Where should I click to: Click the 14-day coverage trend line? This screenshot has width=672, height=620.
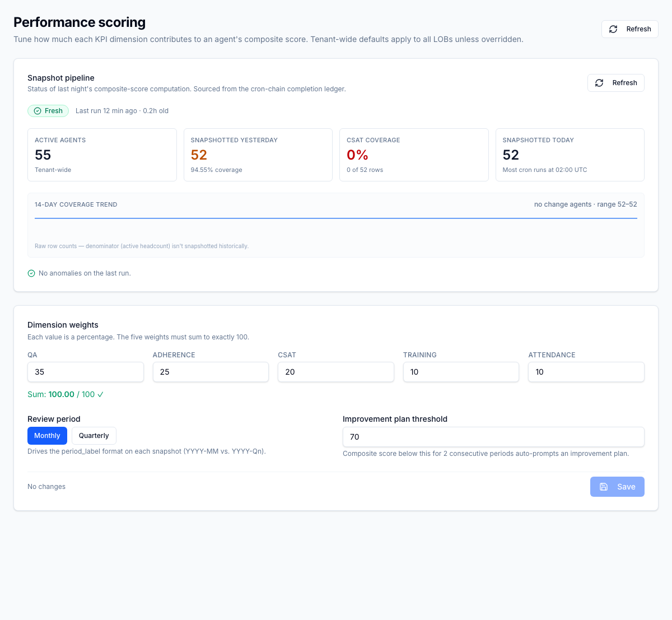coord(336,218)
